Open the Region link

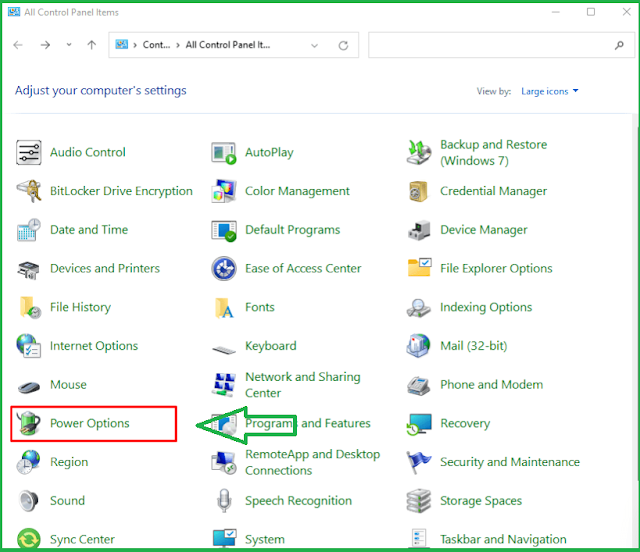click(x=69, y=462)
